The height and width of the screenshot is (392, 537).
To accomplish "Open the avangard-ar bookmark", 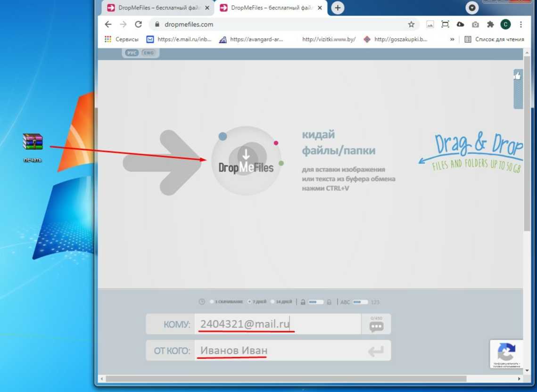I will (251, 40).
